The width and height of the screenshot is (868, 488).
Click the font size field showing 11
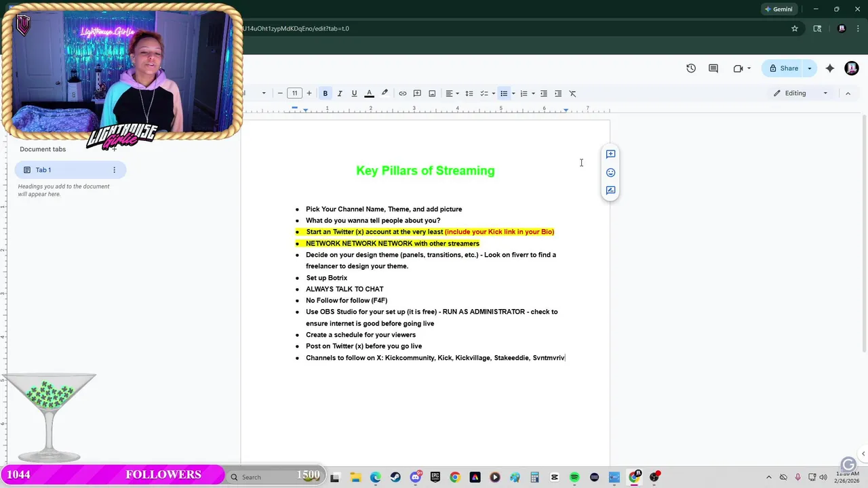coord(294,94)
